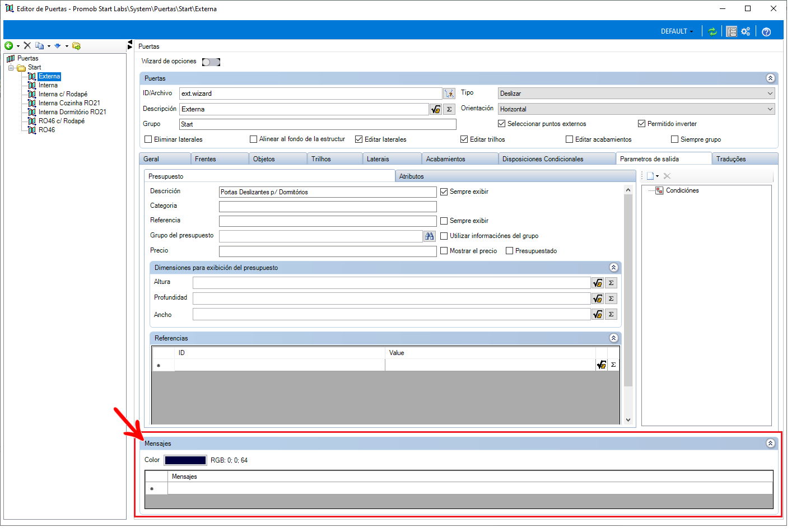Click the panel collapse arrows beside Puertas header
The image size is (801, 532).
tap(130, 44)
